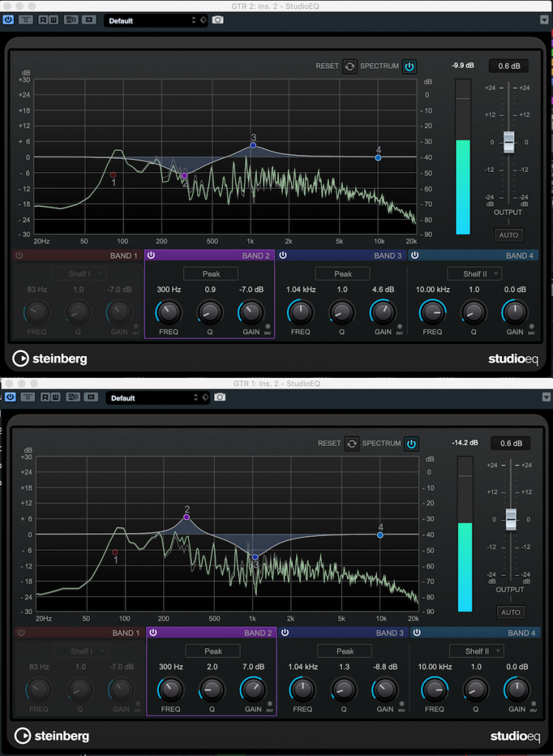Open Band 3 Peak type selector in GTR 2
The width and height of the screenshot is (553, 756).
tap(343, 274)
